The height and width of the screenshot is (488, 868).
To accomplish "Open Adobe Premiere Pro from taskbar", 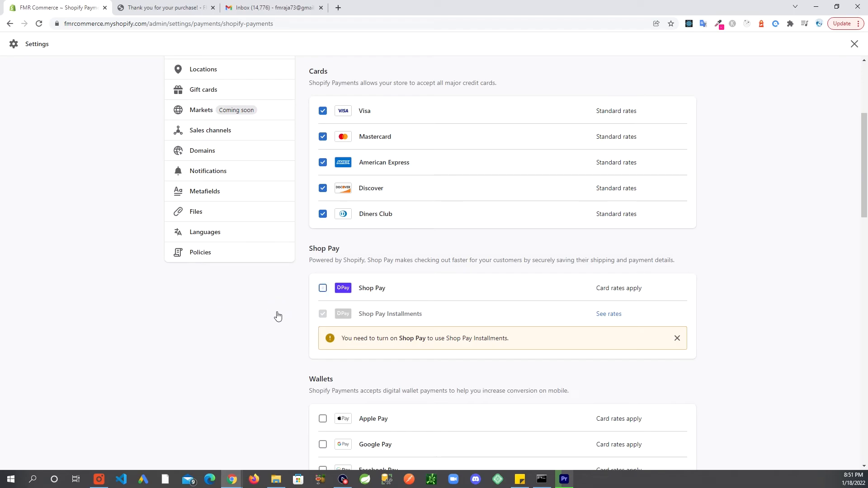I will [564, 479].
